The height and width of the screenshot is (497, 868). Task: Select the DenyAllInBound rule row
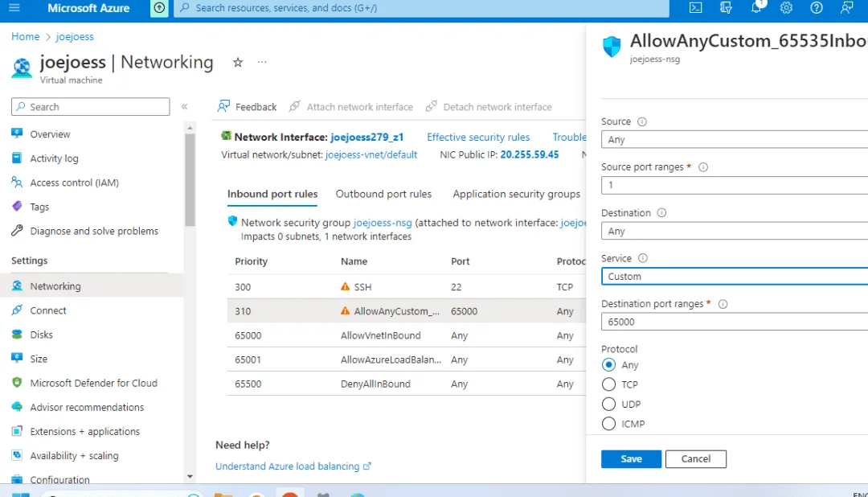(x=407, y=384)
